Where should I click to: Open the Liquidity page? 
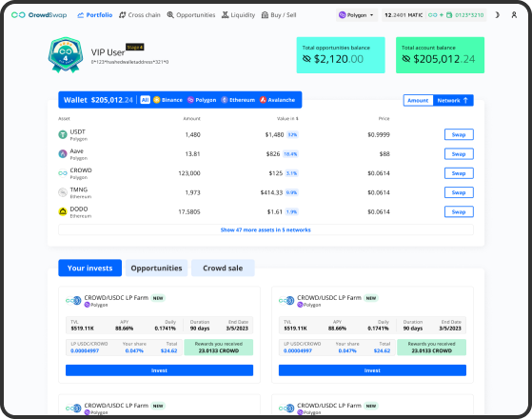(x=238, y=15)
